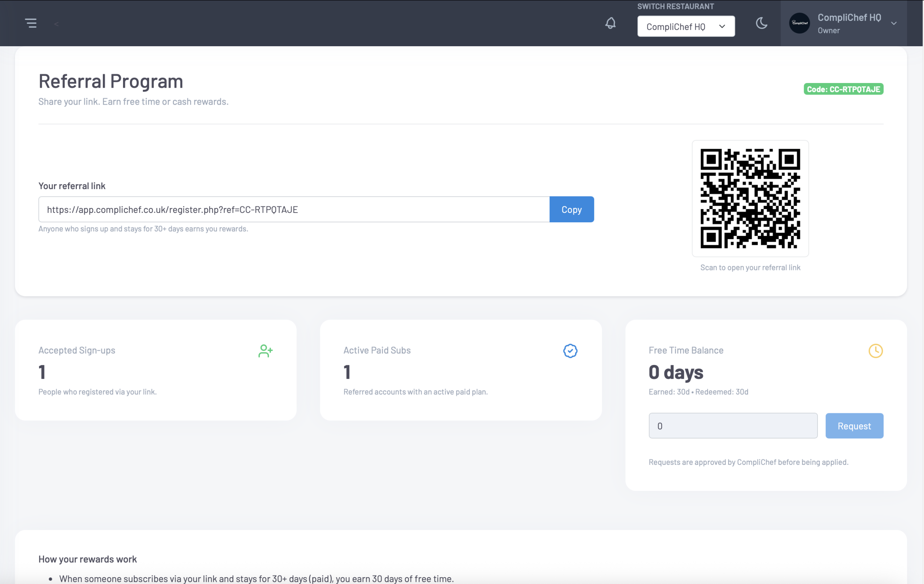
Task: Click the Request button for free time
Action: pos(854,426)
